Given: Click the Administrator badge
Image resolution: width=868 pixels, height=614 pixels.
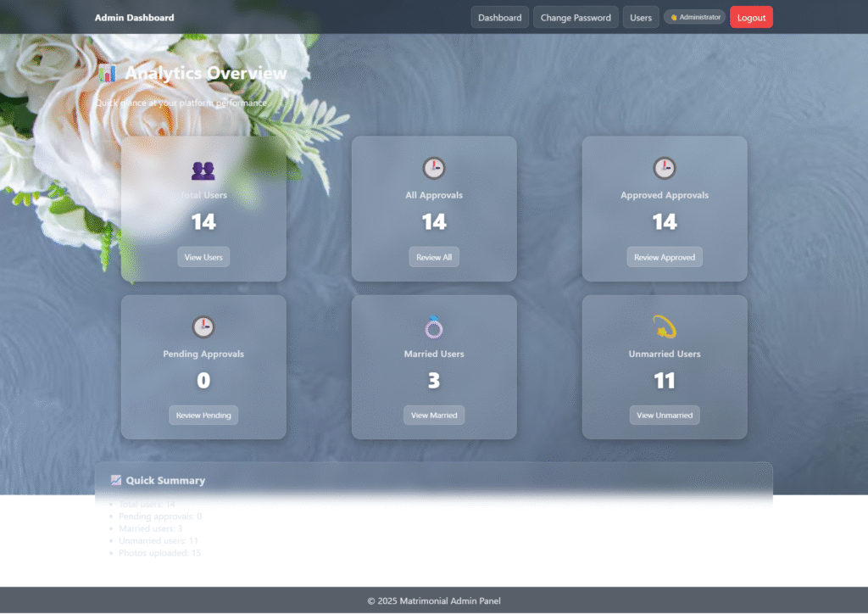Looking at the screenshot, I should pyautogui.click(x=694, y=16).
